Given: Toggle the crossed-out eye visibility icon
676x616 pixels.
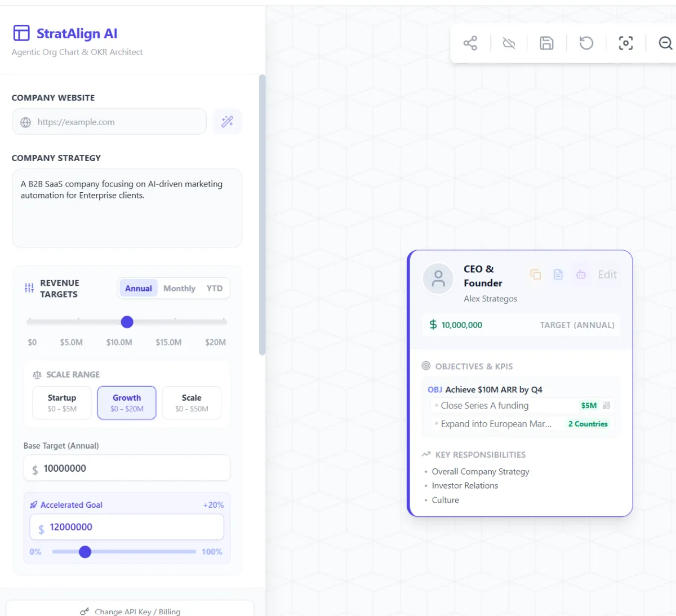Looking at the screenshot, I should click(509, 43).
